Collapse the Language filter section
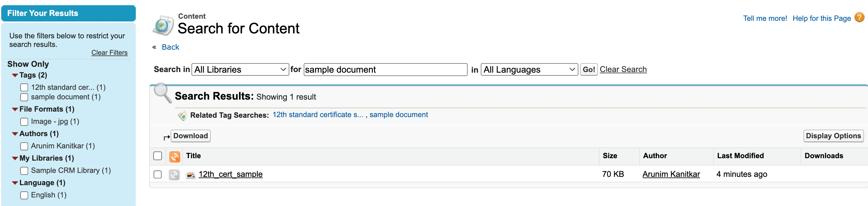The image size is (868, 206). (15, 183)
